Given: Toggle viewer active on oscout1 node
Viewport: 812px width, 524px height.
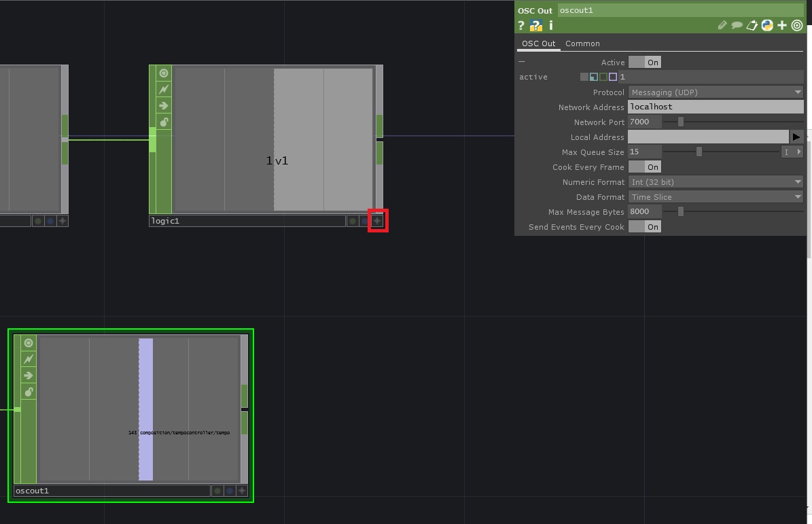Looking at the screenshot, I should pos(29,343).
